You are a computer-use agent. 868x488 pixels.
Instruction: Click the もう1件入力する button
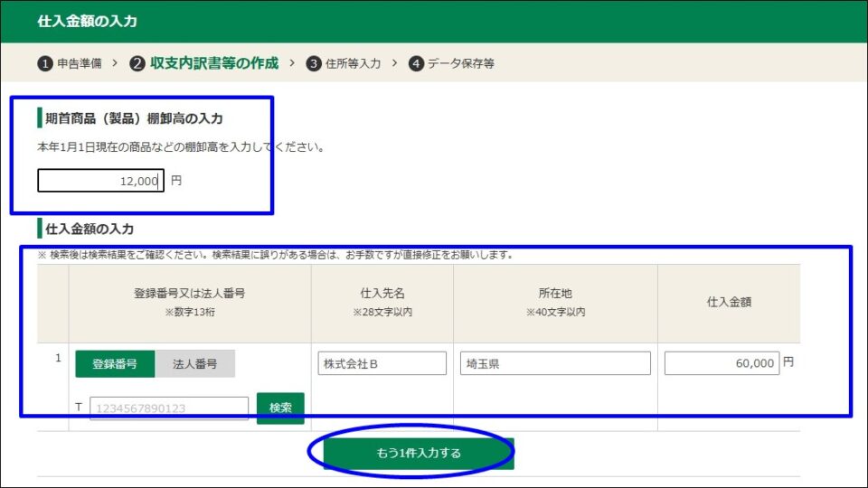point(419,454)
